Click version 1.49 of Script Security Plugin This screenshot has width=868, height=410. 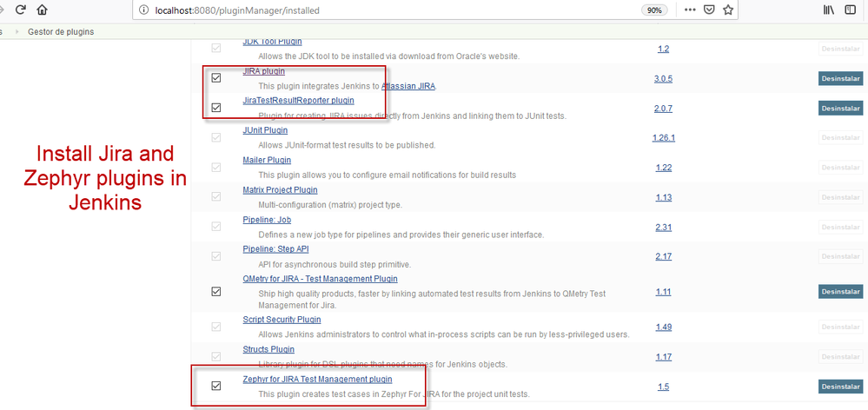pyautogui.click(x=663, y=327)
